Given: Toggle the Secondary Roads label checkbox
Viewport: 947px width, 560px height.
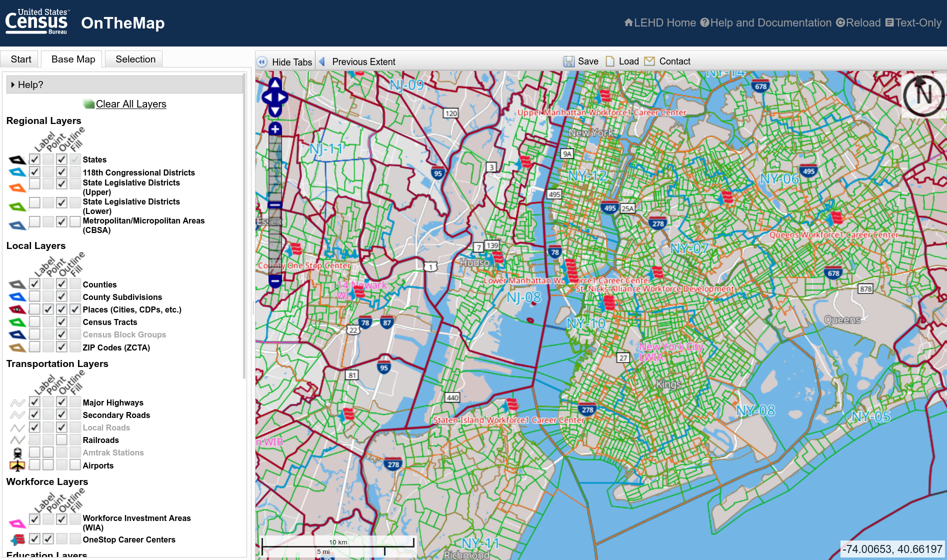Looking at the screenshot, I should coord(34,414).
